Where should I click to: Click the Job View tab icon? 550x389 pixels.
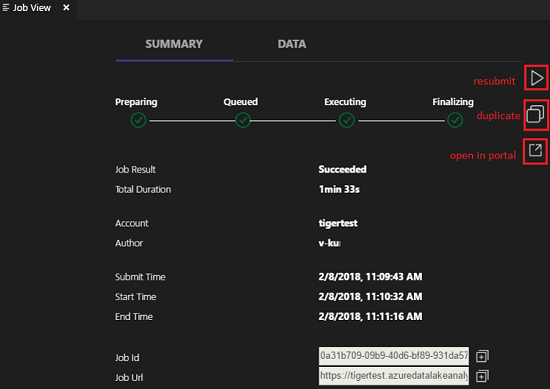[x=6, y=8]
